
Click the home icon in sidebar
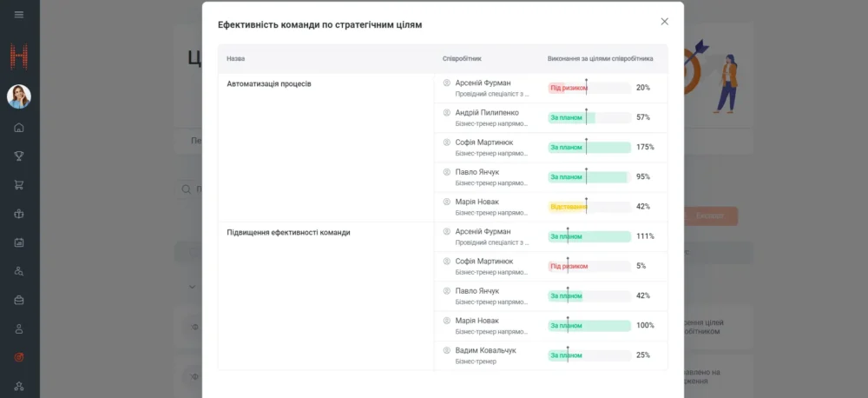pos(19,128)
